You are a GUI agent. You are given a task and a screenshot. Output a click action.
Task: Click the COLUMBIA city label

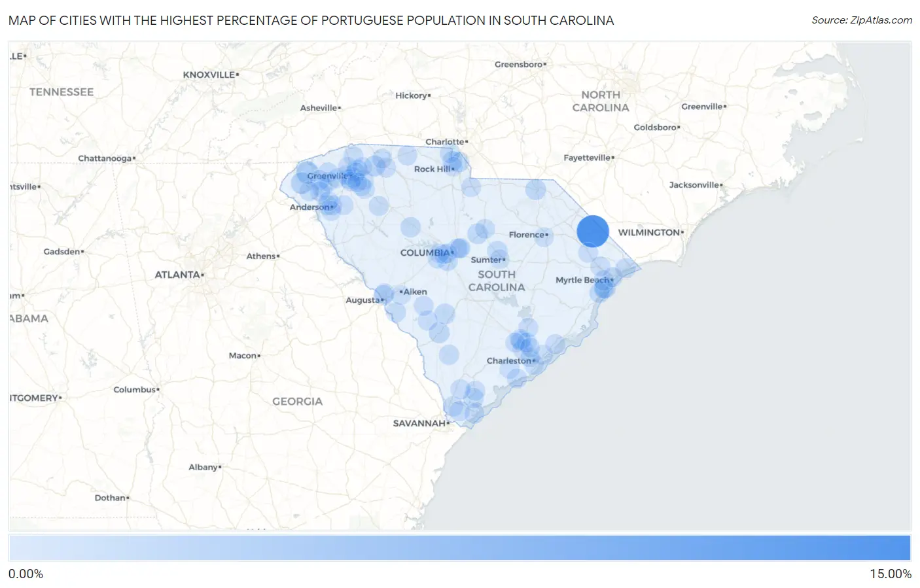426,252
